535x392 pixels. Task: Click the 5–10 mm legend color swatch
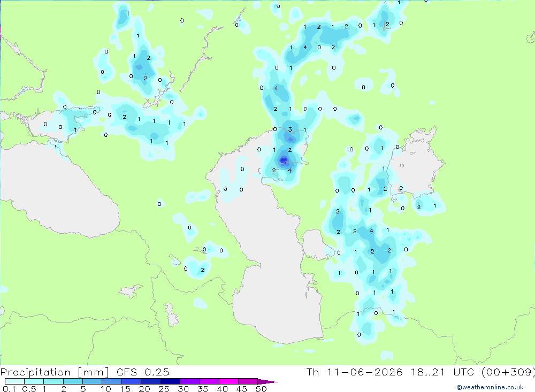pos(93,381)
